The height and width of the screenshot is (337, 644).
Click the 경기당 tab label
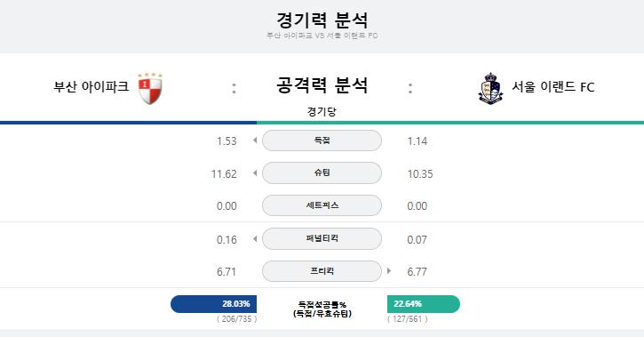[322, 112]
